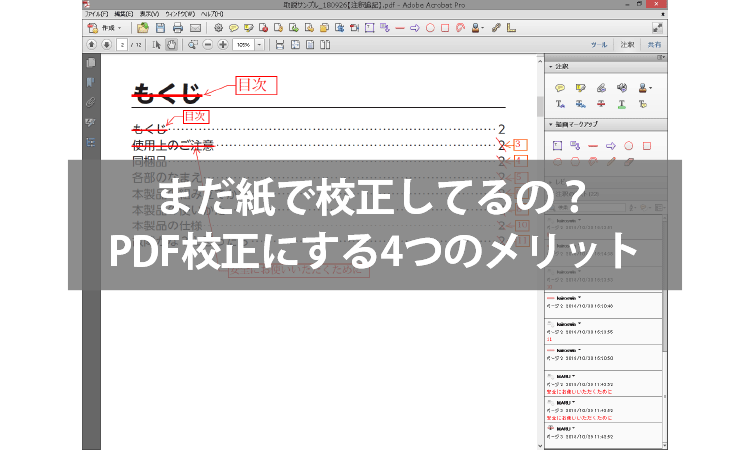750x450 pixels.
Task: Click the document vertical scrollbar thumb
Action: 540,106
